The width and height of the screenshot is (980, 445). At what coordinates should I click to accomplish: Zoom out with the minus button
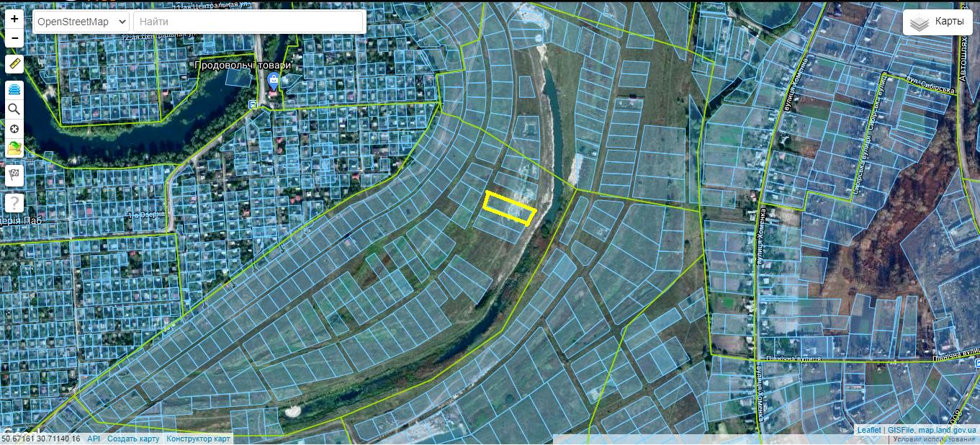[x=14, y=37]
